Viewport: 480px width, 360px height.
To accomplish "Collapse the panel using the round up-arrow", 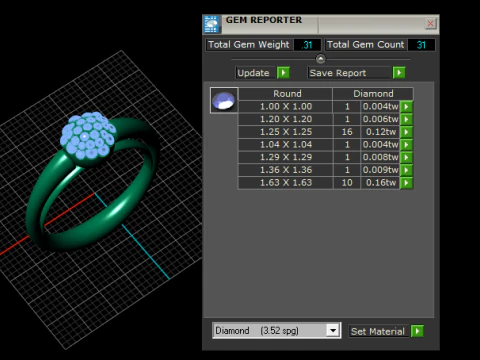I will click(x=321, y=59).
